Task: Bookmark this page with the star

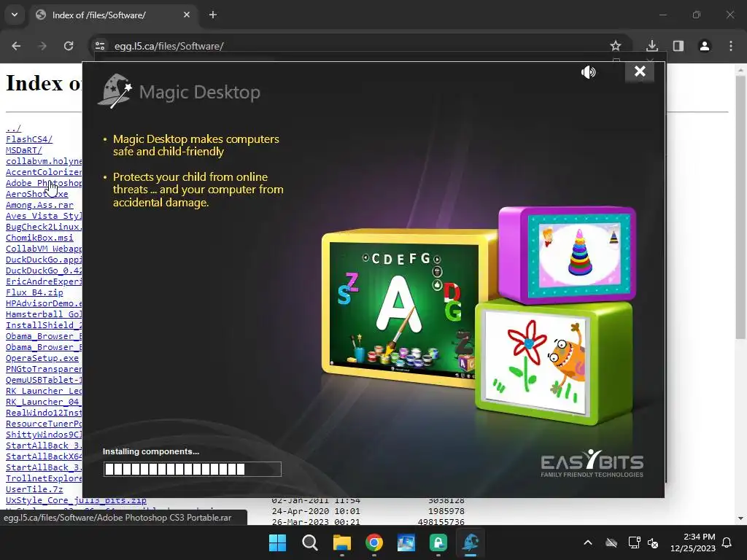Action: tap(616, 46)
